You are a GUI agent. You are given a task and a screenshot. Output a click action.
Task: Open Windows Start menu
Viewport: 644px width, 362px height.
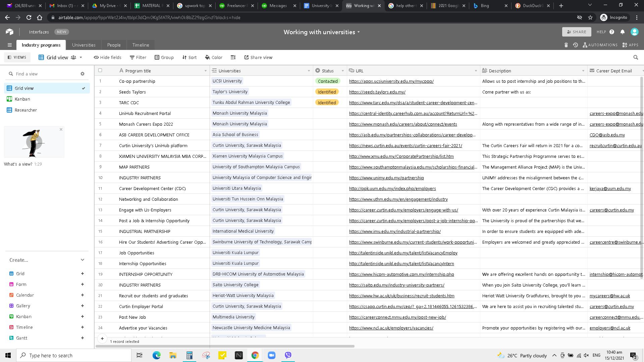tap(8, 355)
